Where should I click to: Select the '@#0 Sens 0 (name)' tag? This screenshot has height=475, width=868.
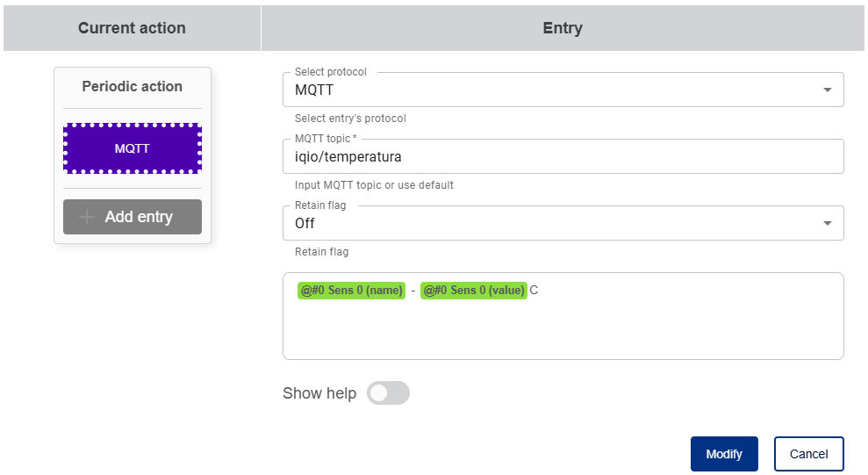[x=351, y=291]
